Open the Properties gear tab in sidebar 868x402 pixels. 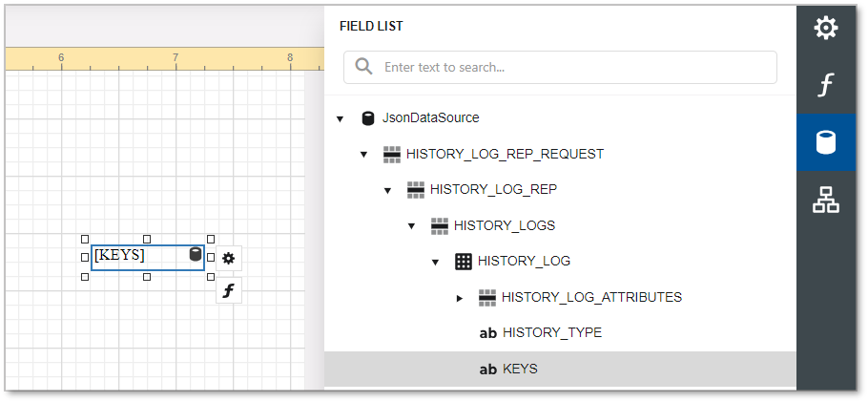click(825, 29)
